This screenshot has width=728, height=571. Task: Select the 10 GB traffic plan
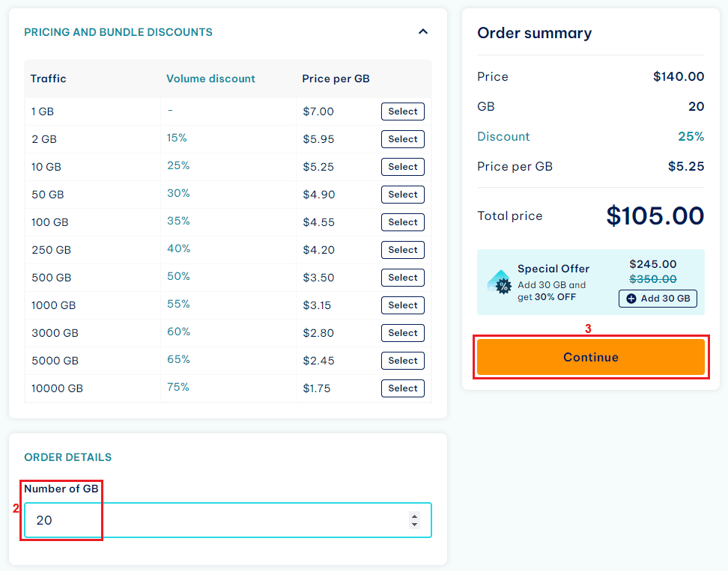coord(402,167)
